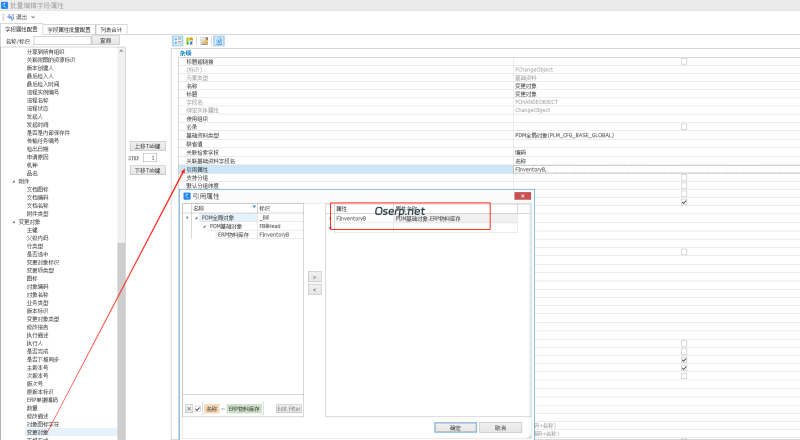Switch to the 字段属性批量配置 tab
This screenshot has height=440, width=800.
[70, 30]
